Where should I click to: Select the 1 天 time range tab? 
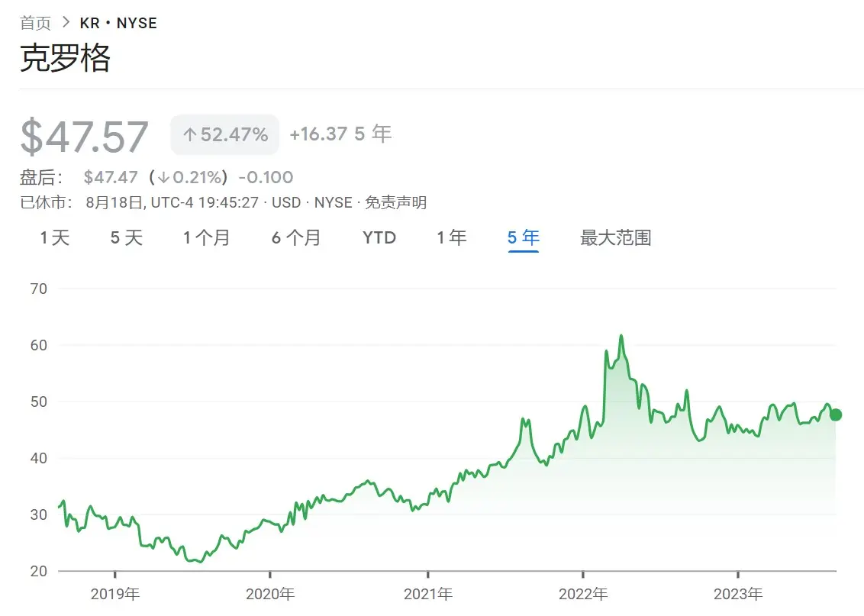click(x=54, y=238)
